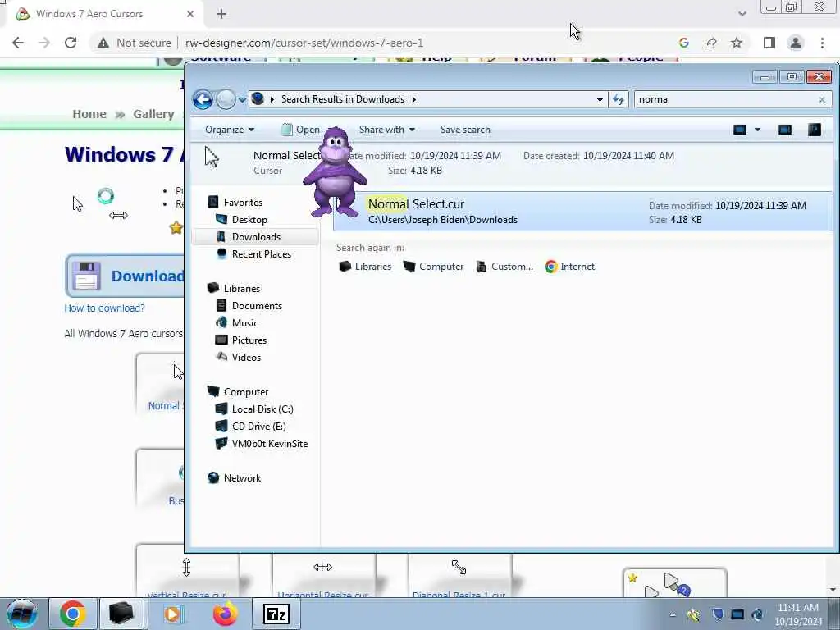Open a new Chrome tab
The image size is (840, 630).
click(221, 14)
